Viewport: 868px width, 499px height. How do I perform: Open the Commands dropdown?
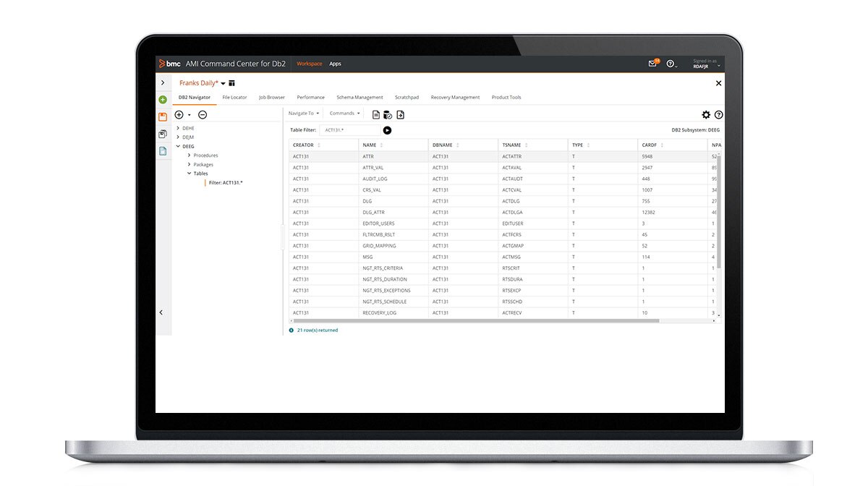(345, 114)
